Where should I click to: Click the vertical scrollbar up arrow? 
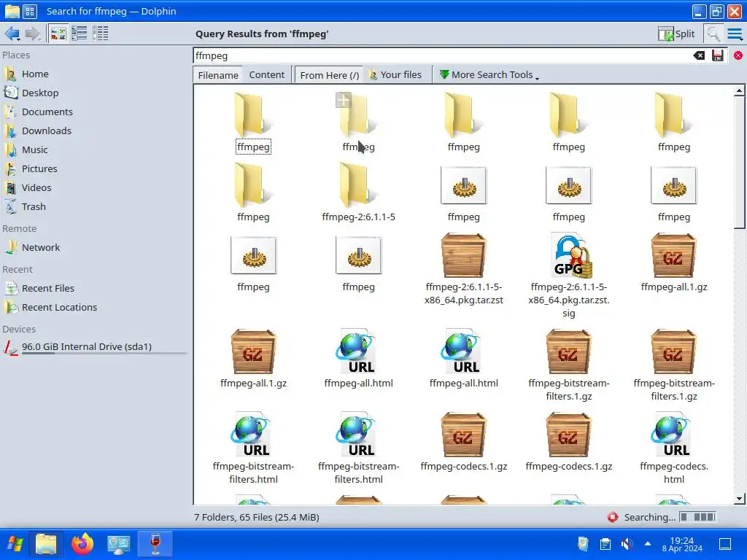point(739,90)
